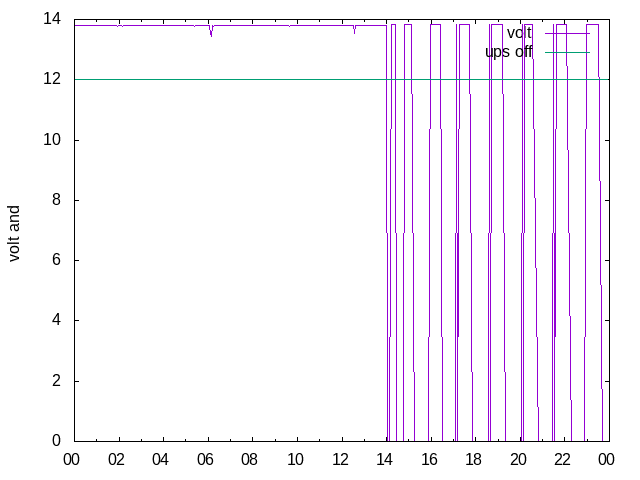The width and height of the screenshot is (640, 480).
Task: Click the 'volt' legend label
Action: 519,33
